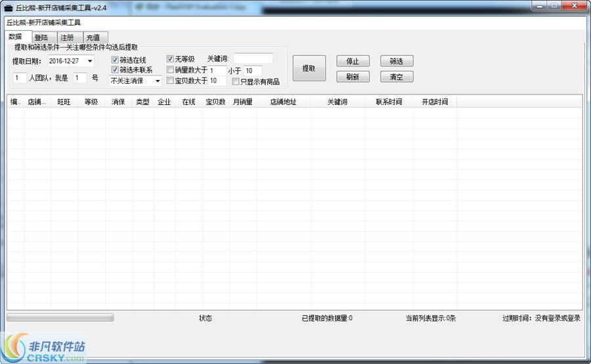Click the 状态 status label
591x364 pixels.
[206, 318]
